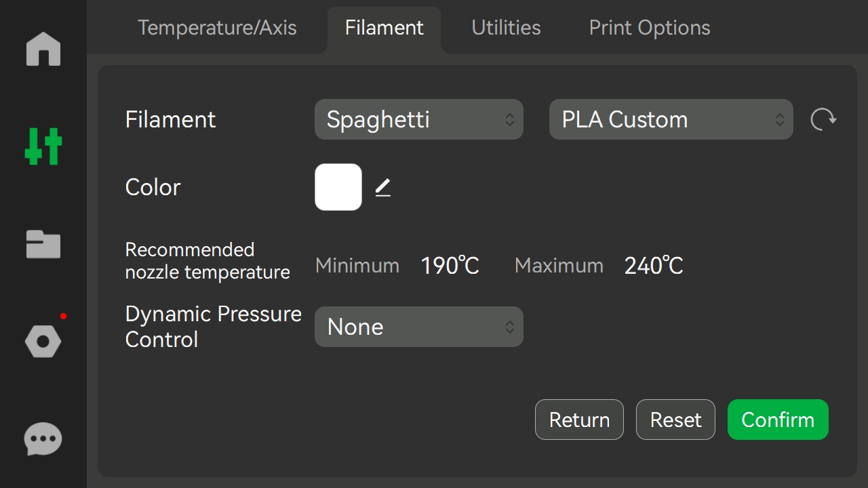Switch to the Temperature/Axis tab
868x488 pixels.
click(x=217, y=28)
